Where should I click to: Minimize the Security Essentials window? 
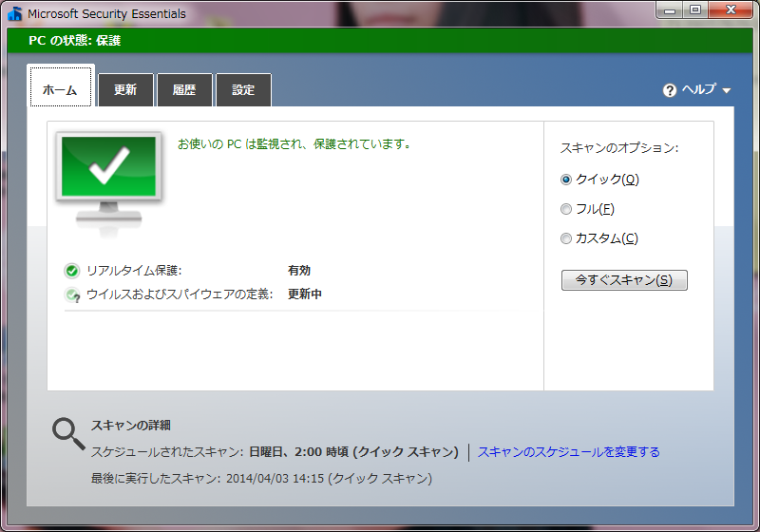tap(670, 9)
